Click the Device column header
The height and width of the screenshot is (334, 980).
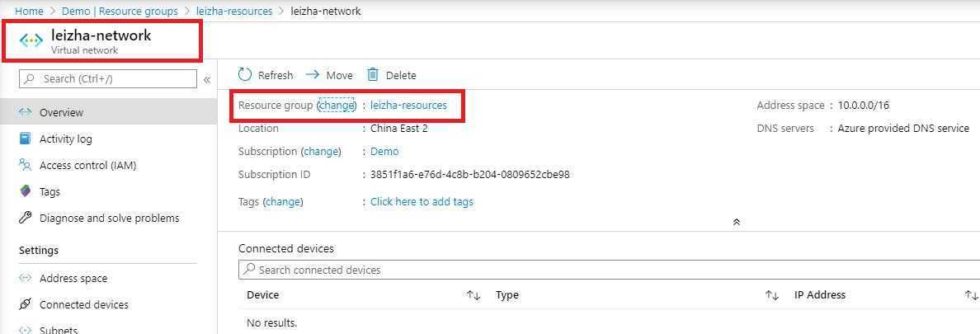click(x=263, y=294)
